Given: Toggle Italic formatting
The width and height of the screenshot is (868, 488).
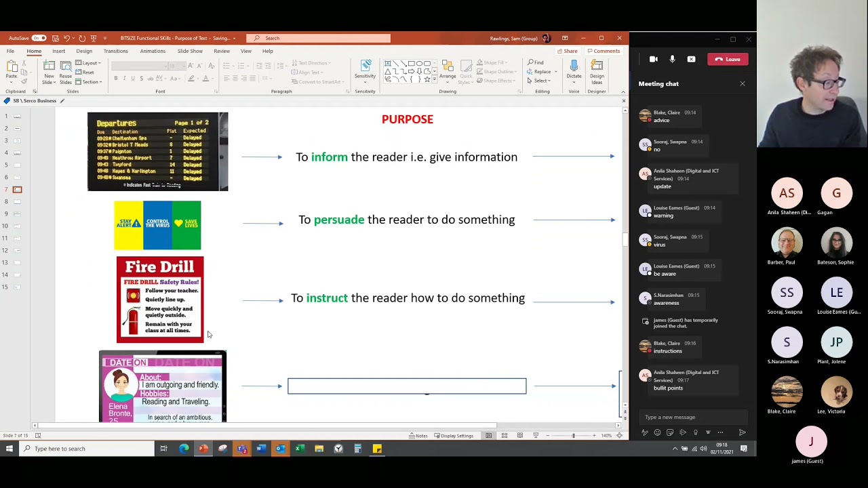Looking at the screenshot, I should pyautogui.click(x=124, y=79).
